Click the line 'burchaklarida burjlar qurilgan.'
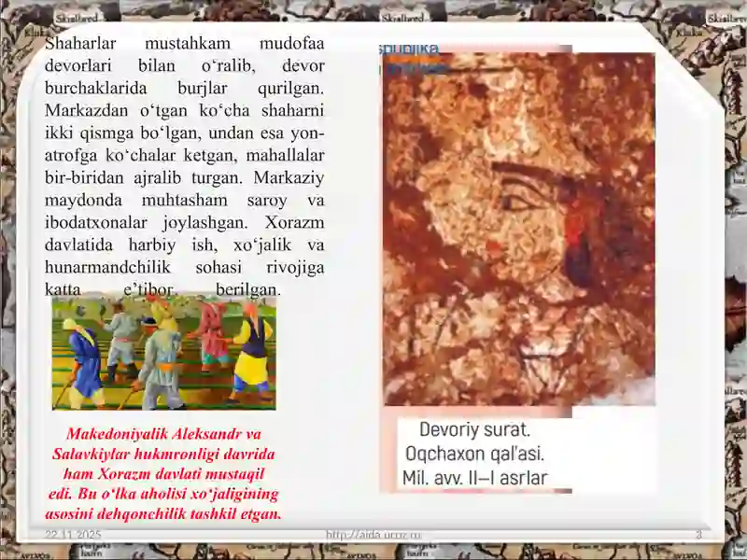747x560 pixels. click(x=184, y=88)
